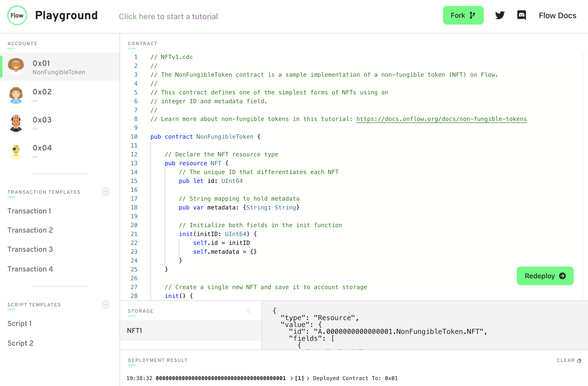The width and height of the screenshot is (588, 386).
Task: Click the 0x02 account avatar
Action: click(x=16, y=95)
